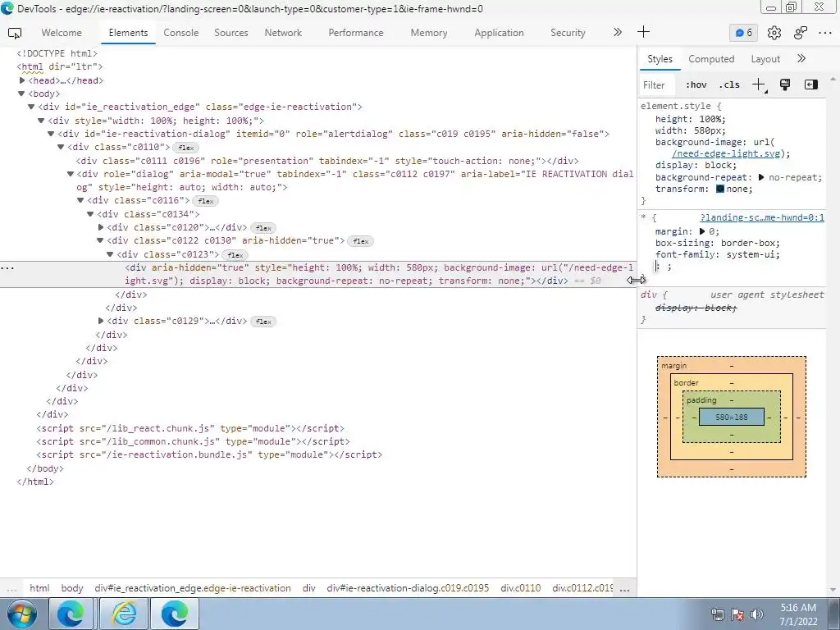Toggle the .cls class editor

(x=729, y=84)
